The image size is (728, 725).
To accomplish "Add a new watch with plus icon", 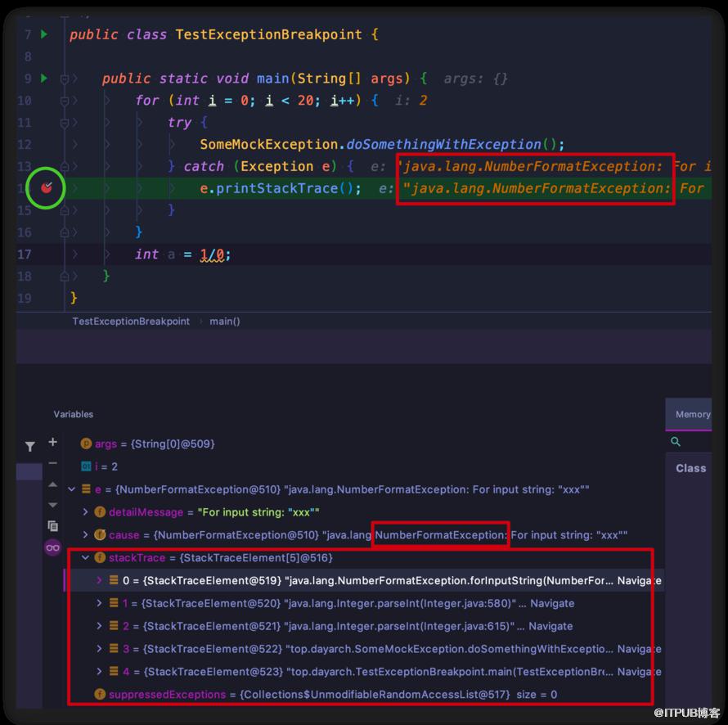I will 53,442.
